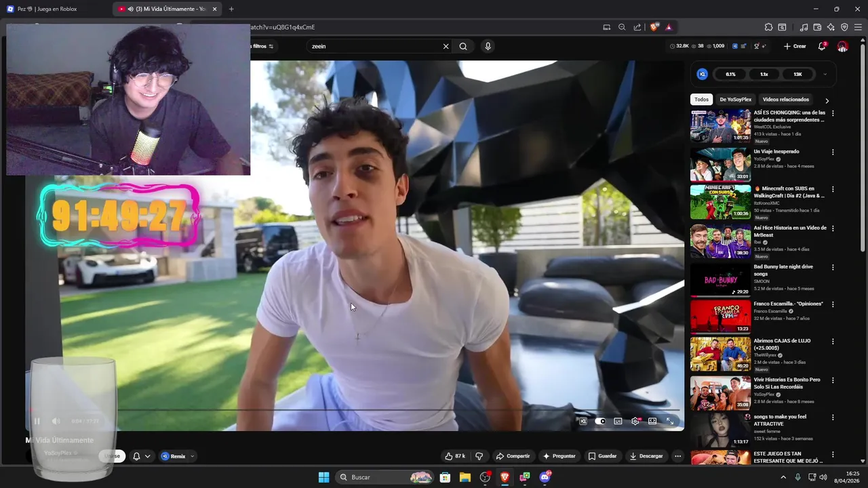The width and height of the screenshot is (868, 488).
Task: Open the "Minecraft con SUBS" thumbnail
Action: [x=720, y=202]
